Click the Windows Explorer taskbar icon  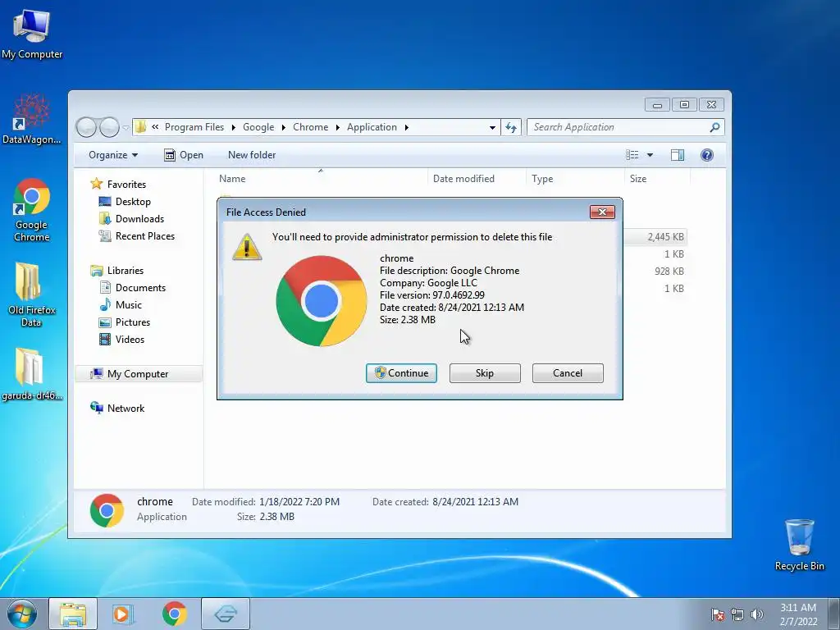point(73,614)
